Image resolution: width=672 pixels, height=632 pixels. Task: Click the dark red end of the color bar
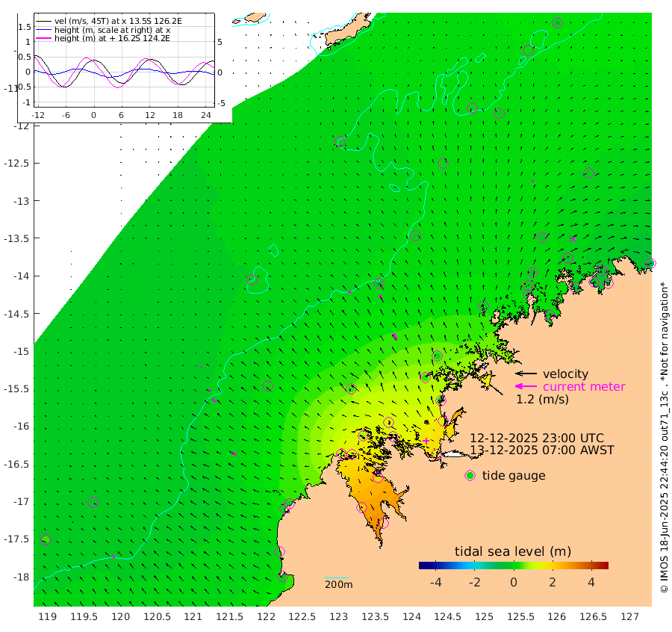point(605,566)
